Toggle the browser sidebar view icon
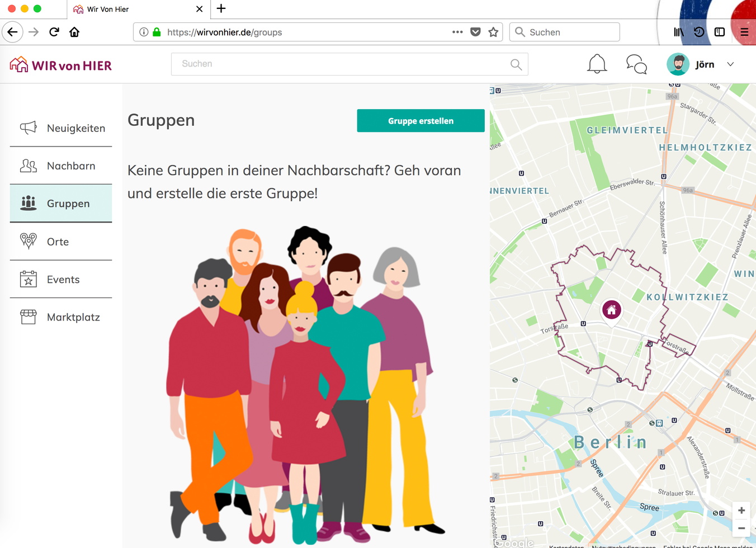The image size is (756, 548). 720,32
